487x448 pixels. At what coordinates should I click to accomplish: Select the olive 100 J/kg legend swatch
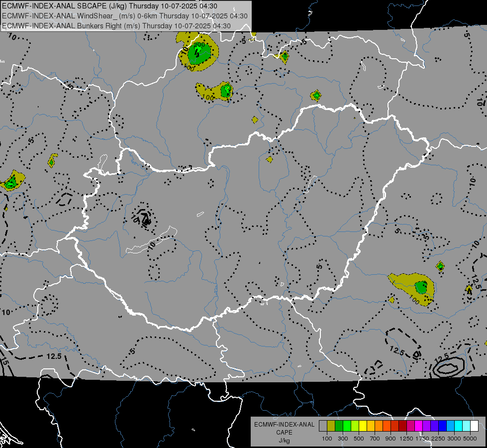331,426
